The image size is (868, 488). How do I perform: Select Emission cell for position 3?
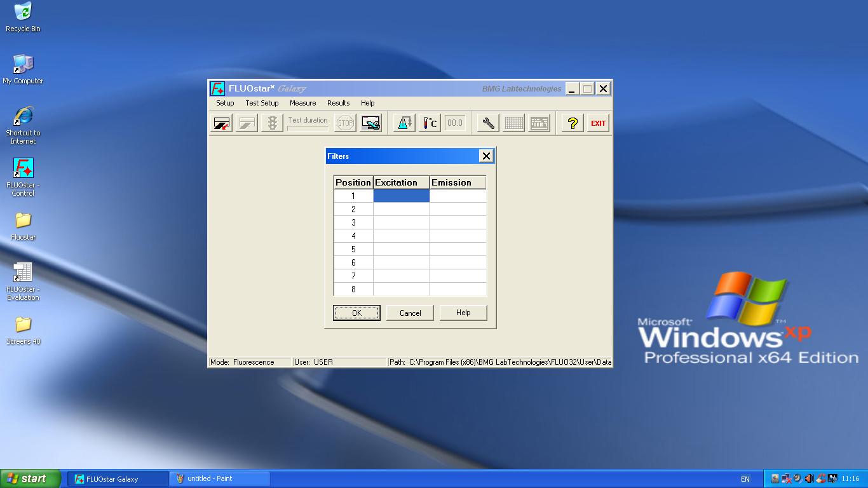pyautogui.click(x=458, y=222)
